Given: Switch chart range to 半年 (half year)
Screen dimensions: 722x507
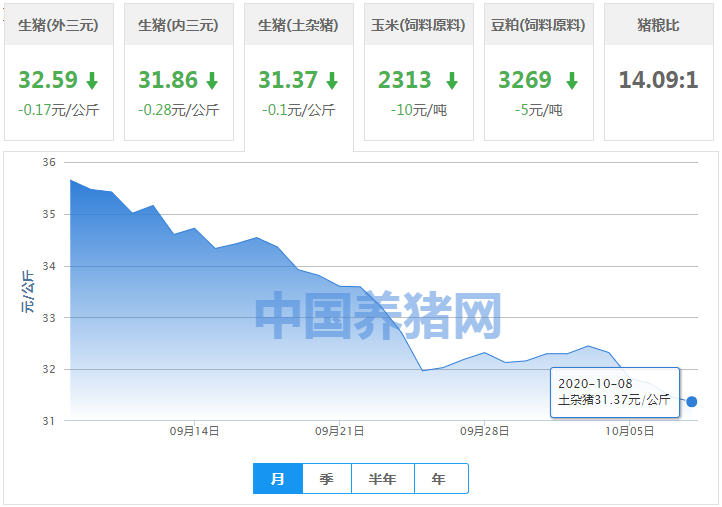Looking at the screenshot, I should (383, 479).
